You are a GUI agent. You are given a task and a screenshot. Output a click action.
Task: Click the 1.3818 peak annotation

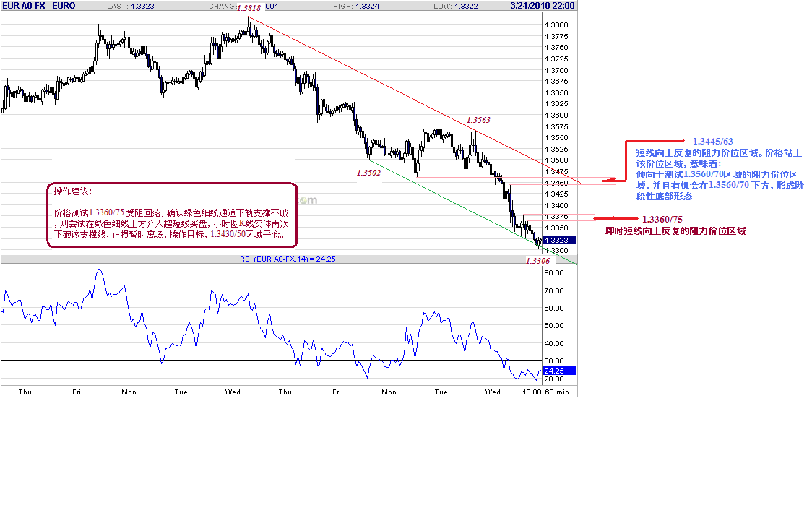point(249,8)
